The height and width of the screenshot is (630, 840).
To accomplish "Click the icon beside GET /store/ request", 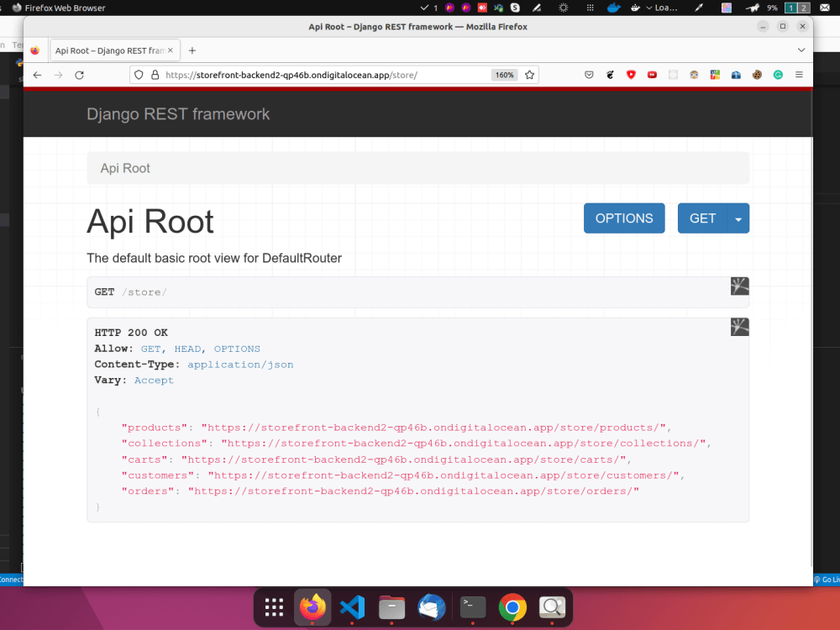I will [739, 286].
